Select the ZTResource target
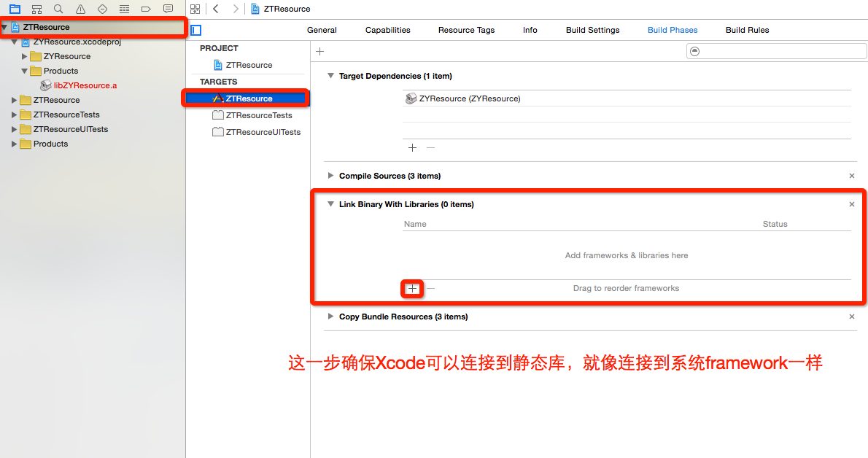Screen dimensions: 868x458 (248, 98)
